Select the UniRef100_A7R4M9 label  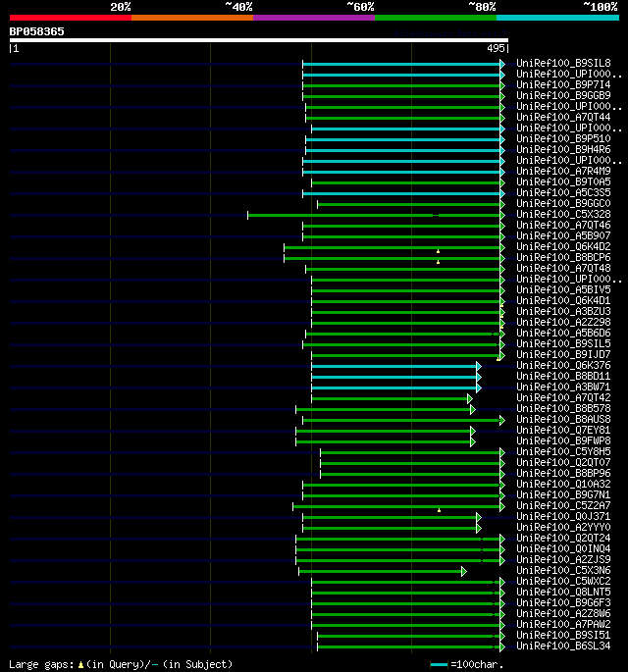click(x=563, y=171)
